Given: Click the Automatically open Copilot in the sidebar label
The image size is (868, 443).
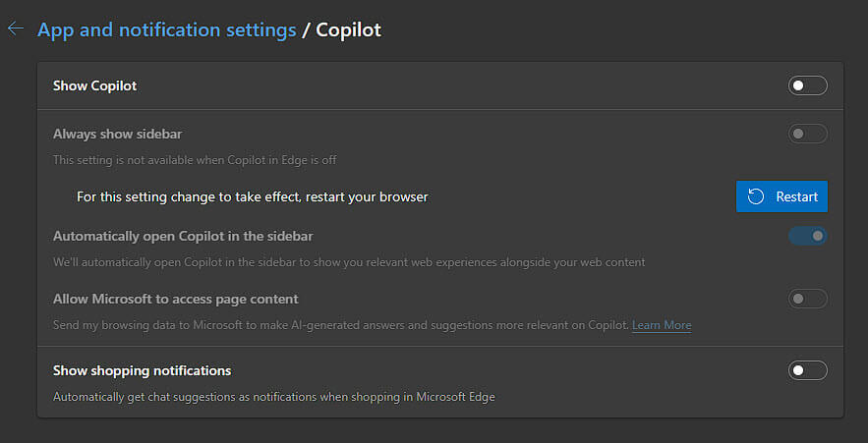Looking at the screenshot, I should click(183, 236).
